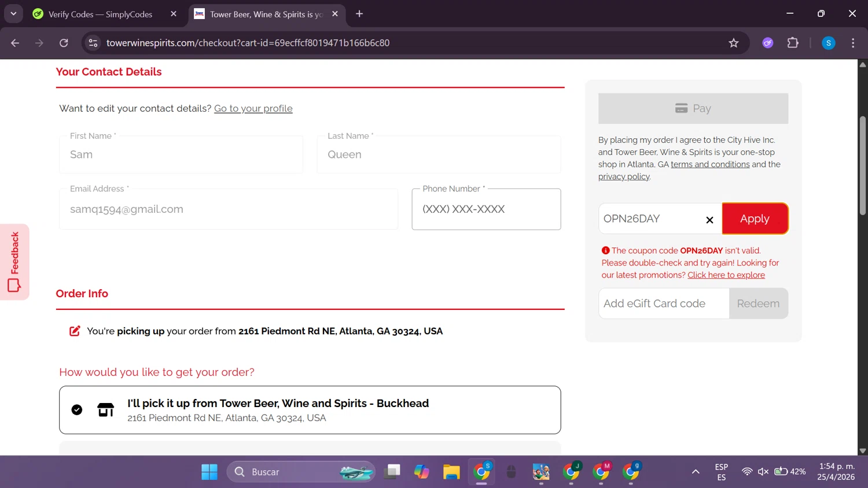
Task: Select the Tower Beer, Wine & Spirits tab
Action: (267, 14)
